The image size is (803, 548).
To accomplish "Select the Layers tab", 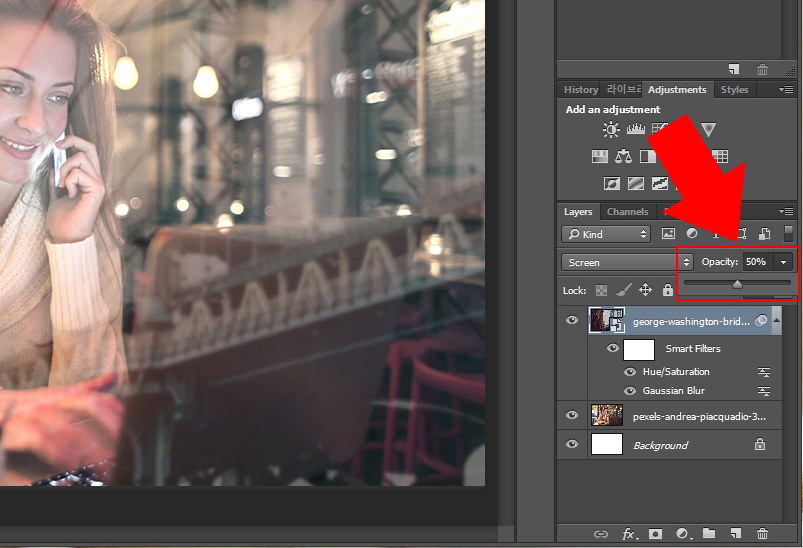I will coord(578,212).
